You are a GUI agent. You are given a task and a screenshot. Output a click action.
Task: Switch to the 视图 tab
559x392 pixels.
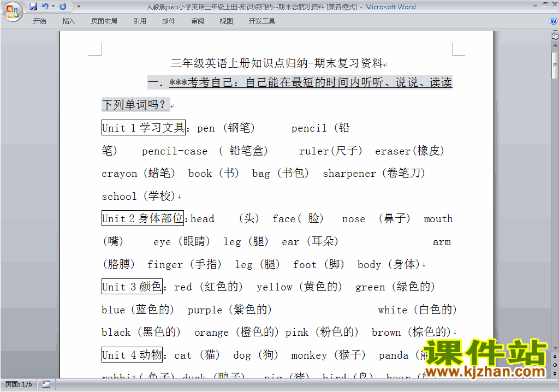(227, 21)
